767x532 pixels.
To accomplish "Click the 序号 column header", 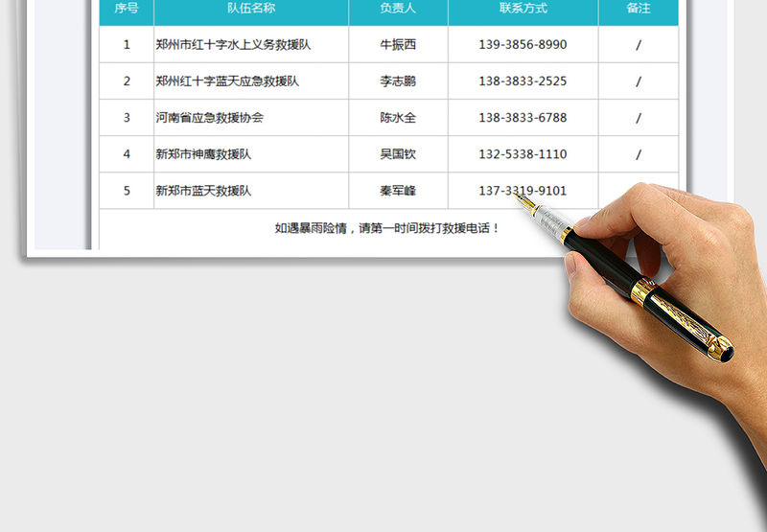I will pos(127,9).
